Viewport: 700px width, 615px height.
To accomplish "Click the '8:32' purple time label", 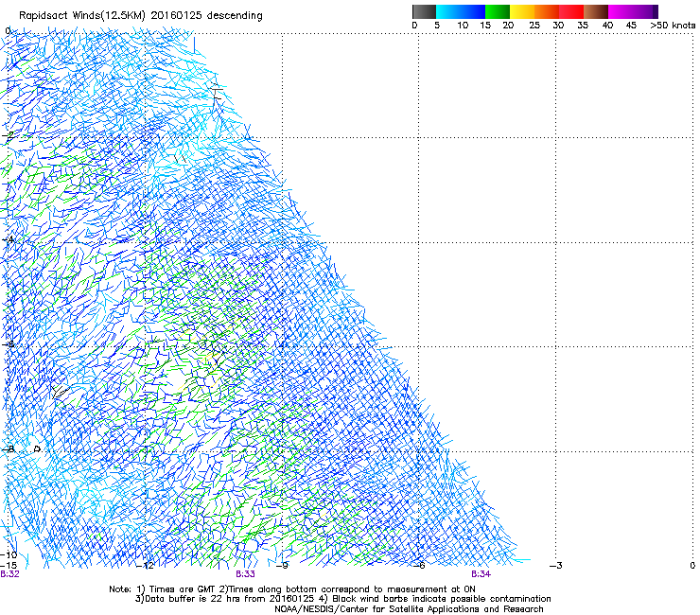I will point(9,574).
